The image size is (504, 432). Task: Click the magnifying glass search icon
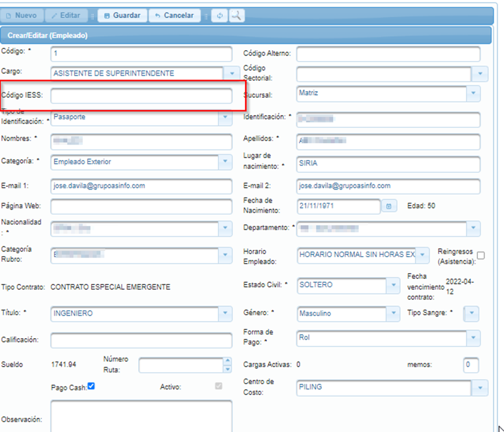(237, 15)
